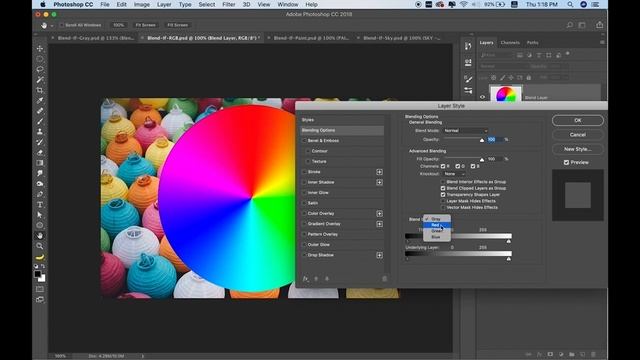640x360 pixels.
Task: Select the Magic Wand tool
Action: coord(40,80)
